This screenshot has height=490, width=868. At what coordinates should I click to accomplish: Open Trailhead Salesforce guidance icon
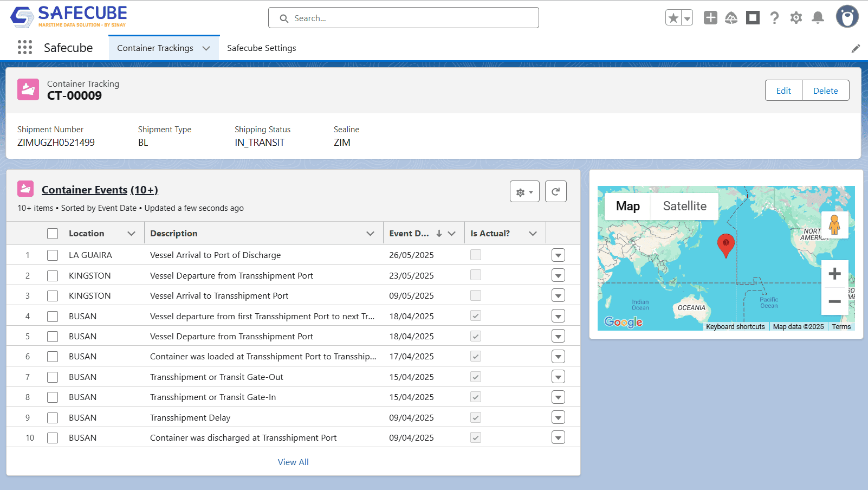pos(731,18)
